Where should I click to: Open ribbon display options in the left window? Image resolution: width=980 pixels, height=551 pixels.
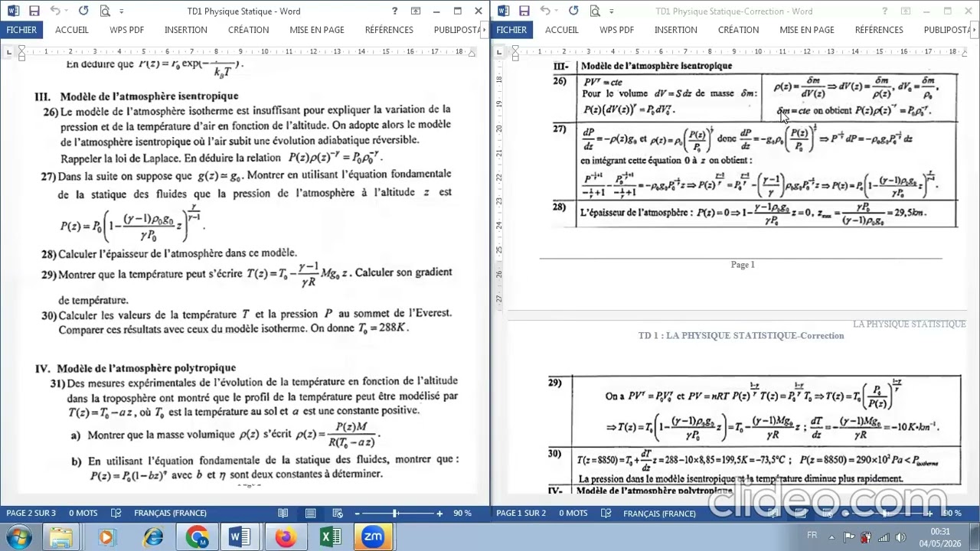(x=416, y=11)
